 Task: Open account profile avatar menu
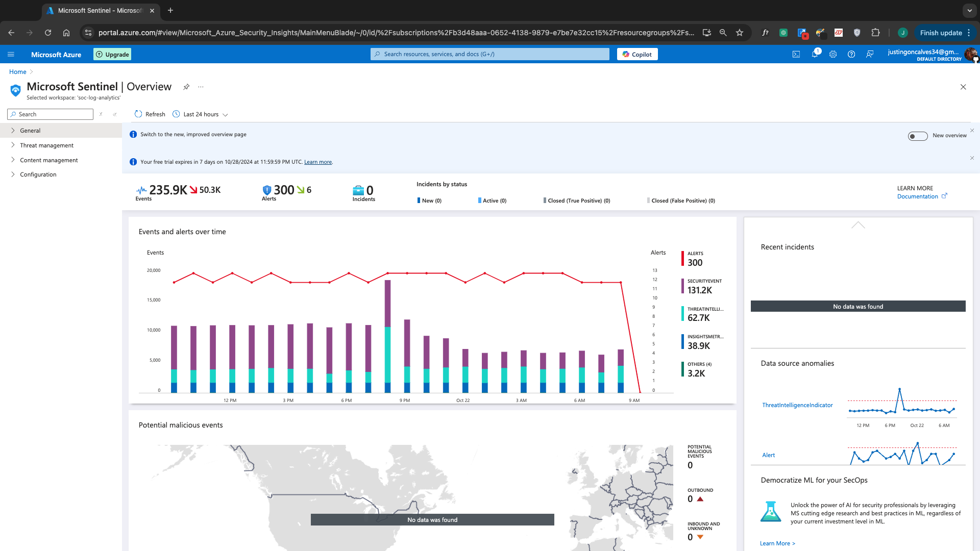(971, 54)
